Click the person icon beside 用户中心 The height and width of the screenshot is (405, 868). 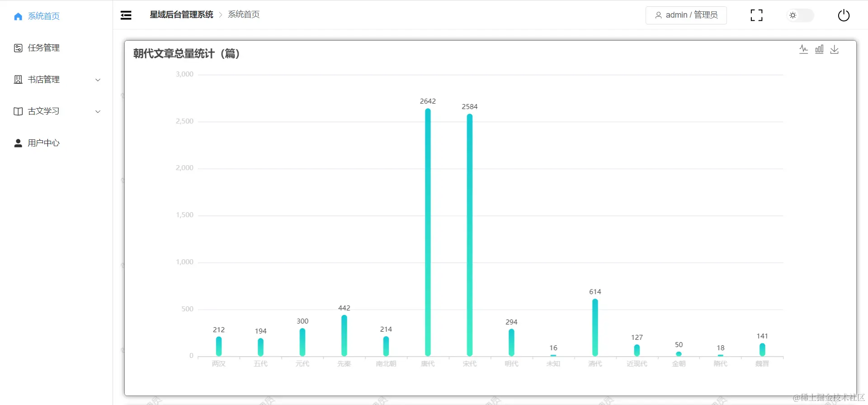[x=18, y=143]
